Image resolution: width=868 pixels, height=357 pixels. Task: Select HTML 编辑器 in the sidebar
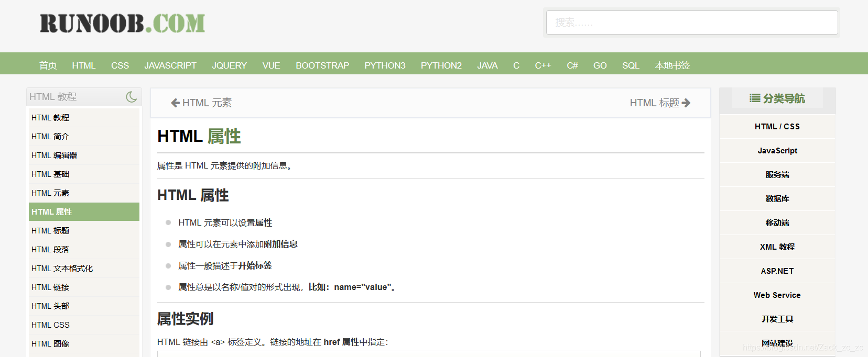coord(84,155)
